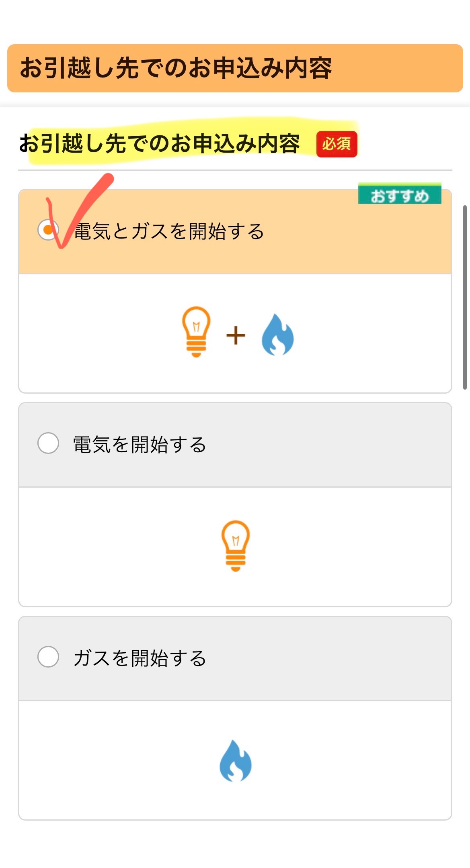470x868 pixels.
Task: Click the highlighted お引越し先でのお申込み内容 section heading
Action: coord(160,143)
